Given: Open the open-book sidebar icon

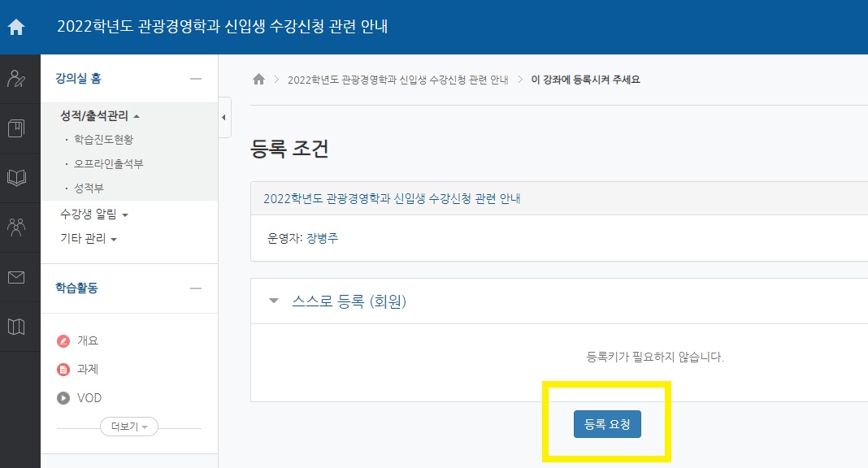Looking at the screenshot, I should click(x=16, y=178).
